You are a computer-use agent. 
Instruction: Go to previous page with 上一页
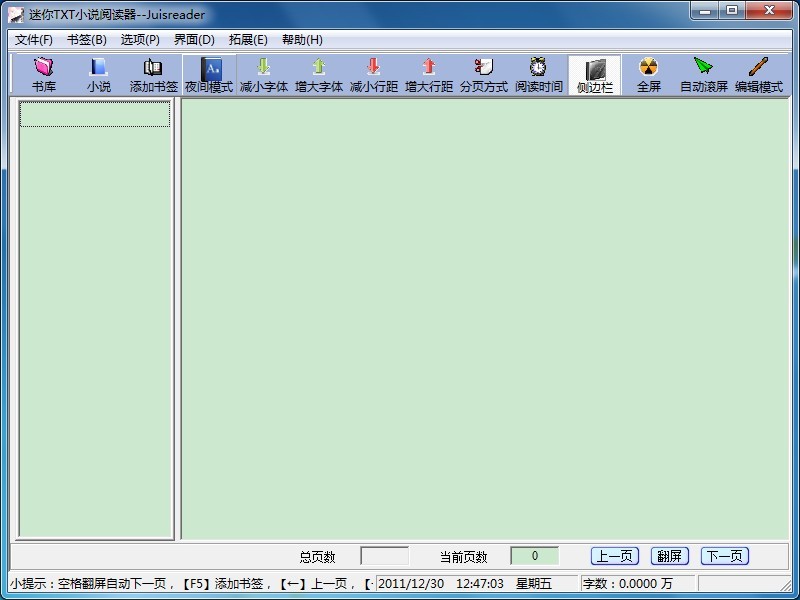click(x=615, y=556)
